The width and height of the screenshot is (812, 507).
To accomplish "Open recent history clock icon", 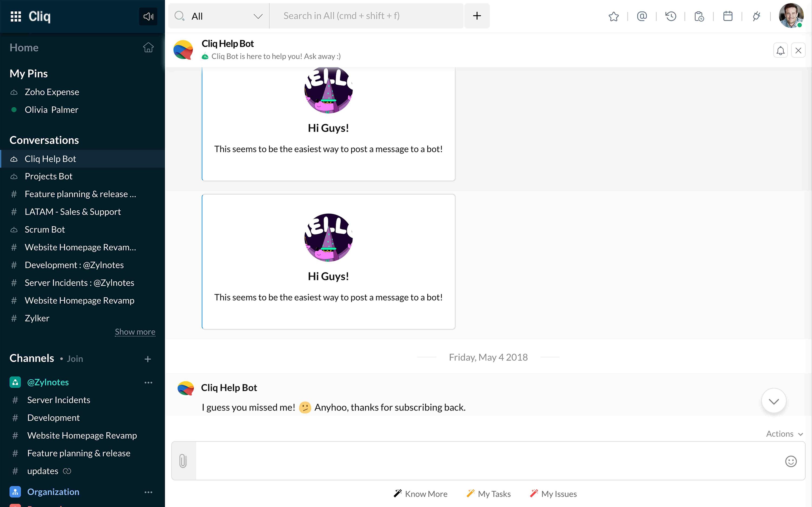I will [x=670, y=16].
